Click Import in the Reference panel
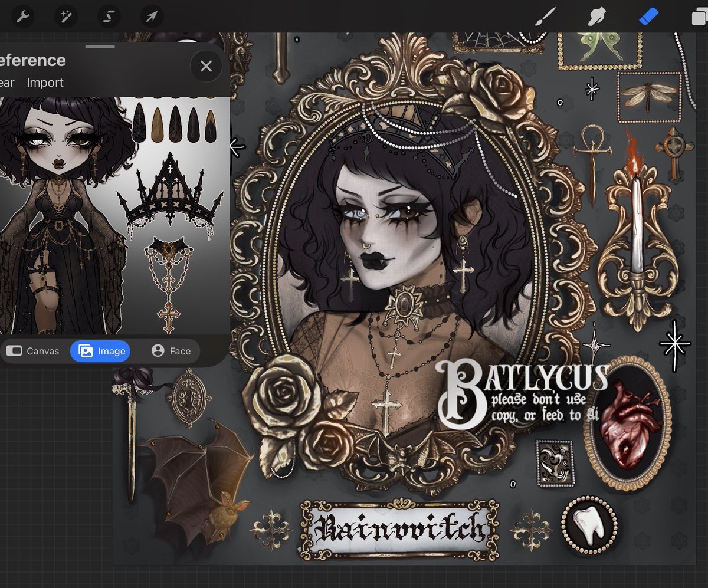 (x=45, y=83)
